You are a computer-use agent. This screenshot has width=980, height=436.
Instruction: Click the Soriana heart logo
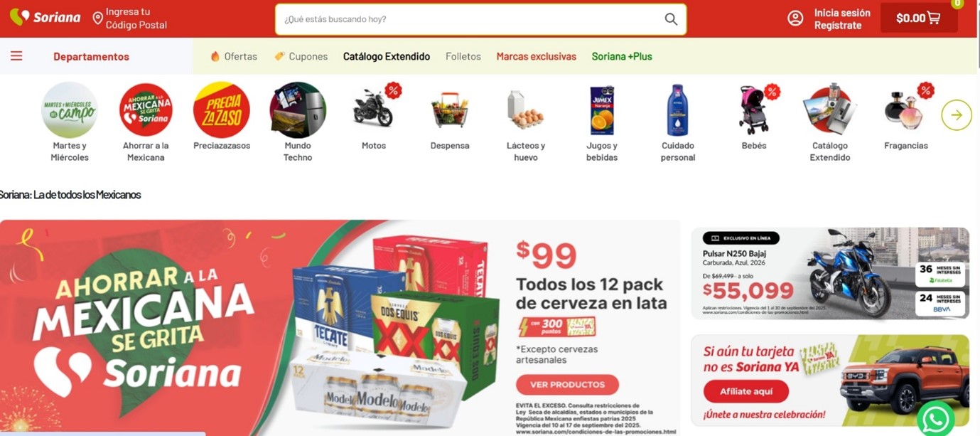tap(19, 16)
